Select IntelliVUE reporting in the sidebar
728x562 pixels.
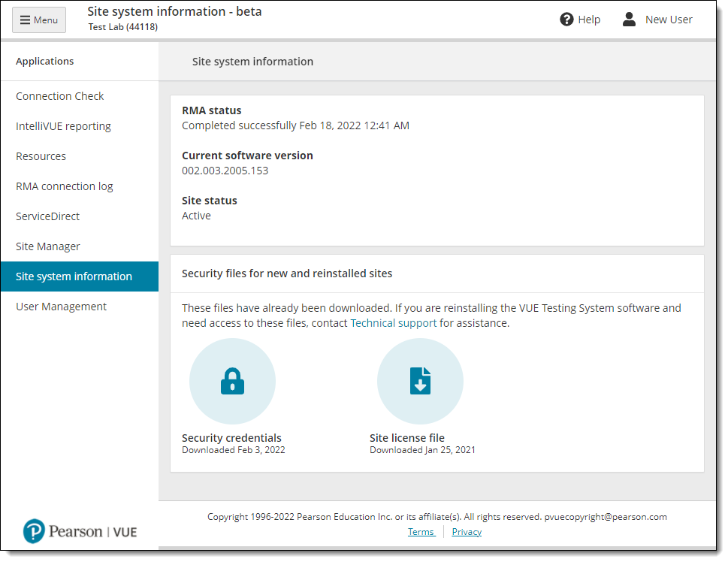[63, 126]
